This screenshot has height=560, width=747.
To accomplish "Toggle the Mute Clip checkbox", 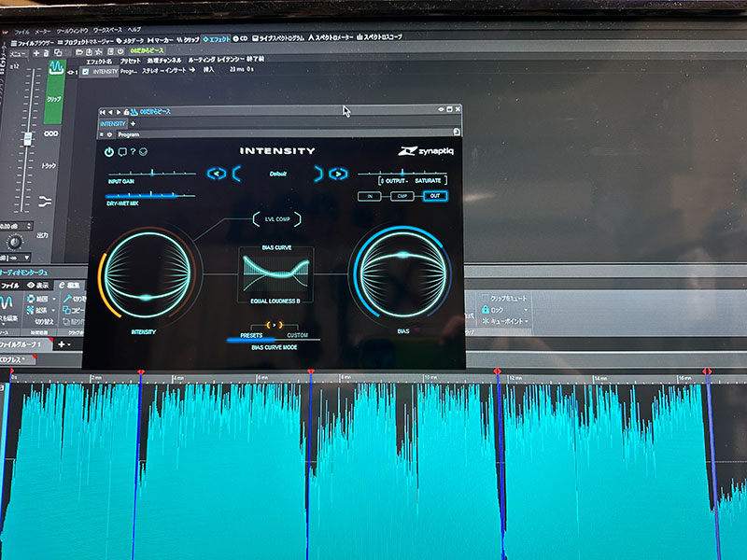I will click(x=485, y=298).
